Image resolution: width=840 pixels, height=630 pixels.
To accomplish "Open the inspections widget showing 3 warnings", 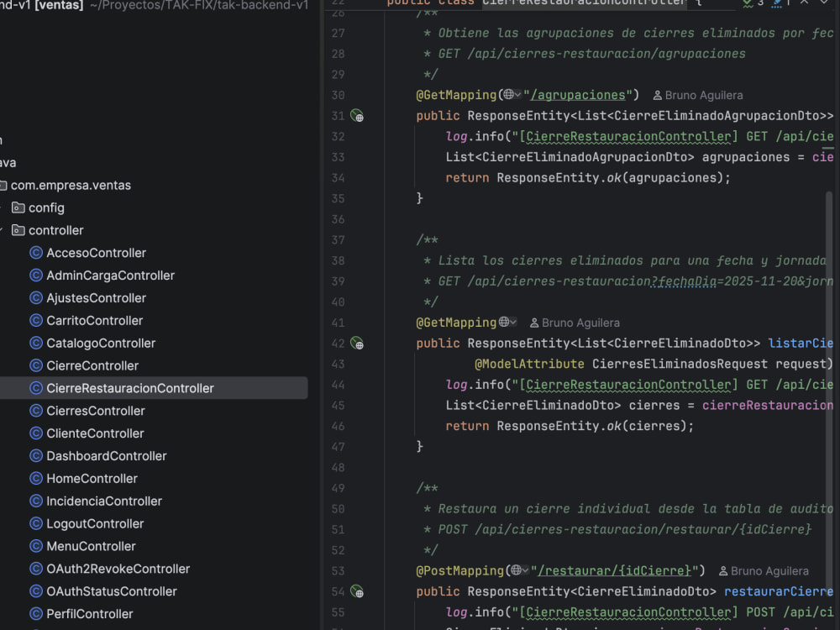I will coord(753,3).
